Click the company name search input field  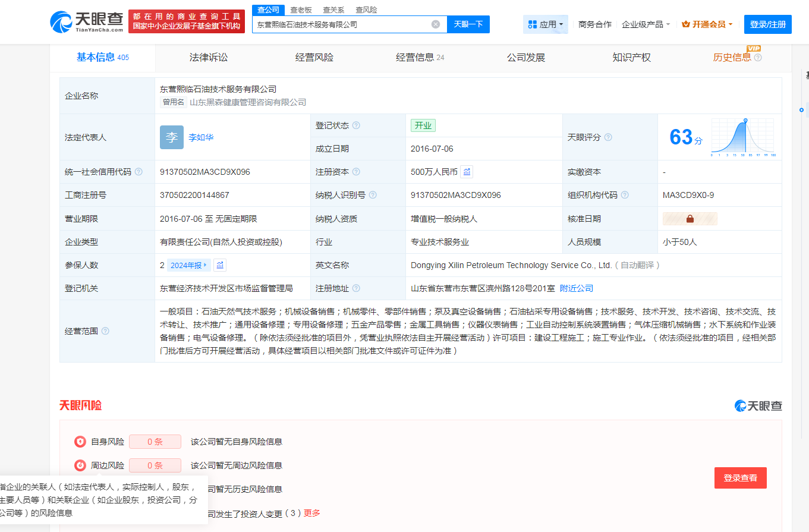pos(342,24)
